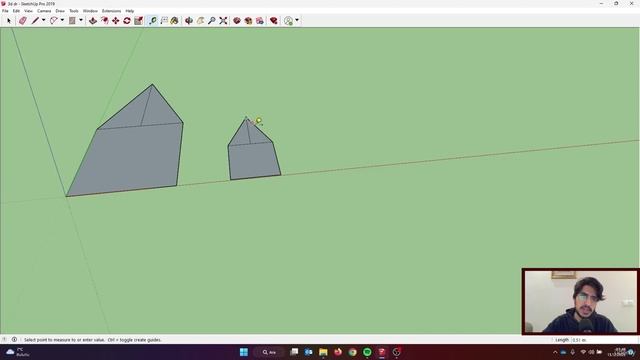Activate the Line pencil tool

click(x=35, y=20)
